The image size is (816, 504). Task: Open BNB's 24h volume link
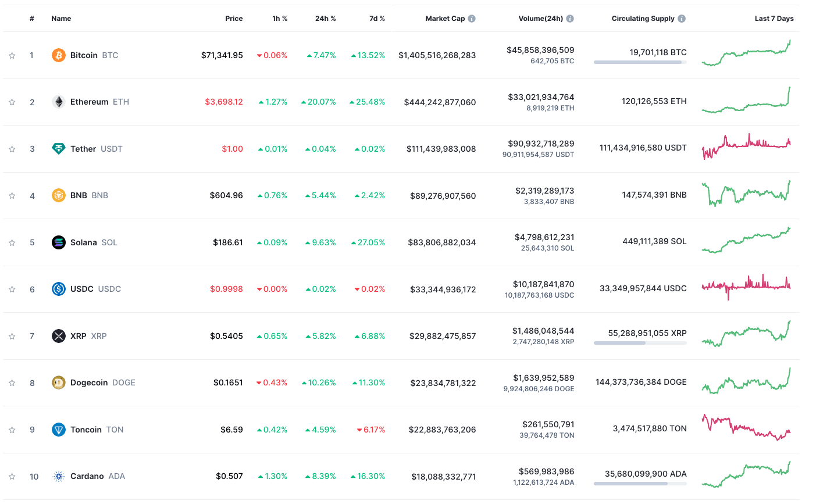pos(544,191)
